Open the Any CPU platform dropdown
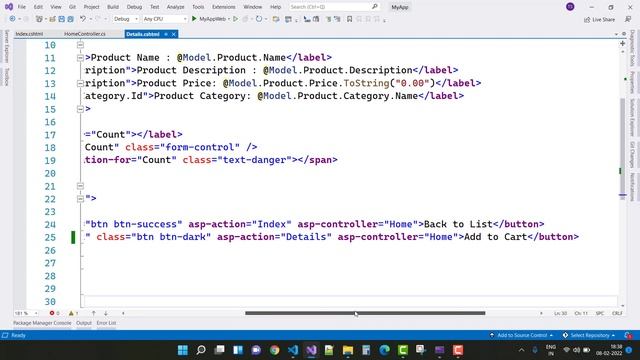Image resolution: width=640 pixels, height=360 pixels. 165,19
